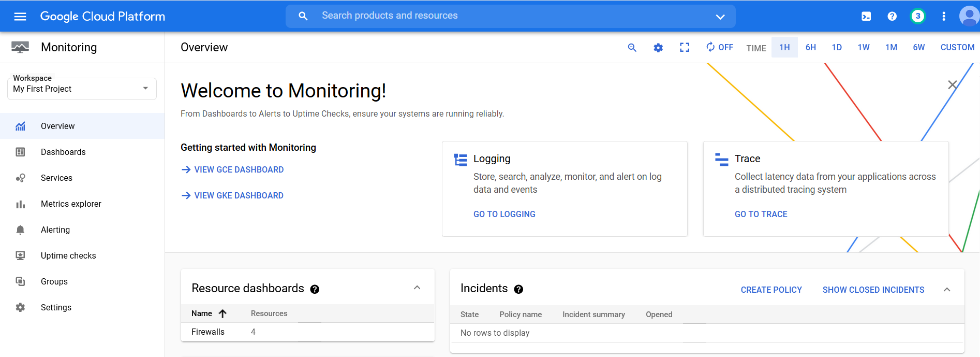Viewport: 980px width, 357px height.
Task: Open the Overview settings gear icon
Action: pos(658,48)
